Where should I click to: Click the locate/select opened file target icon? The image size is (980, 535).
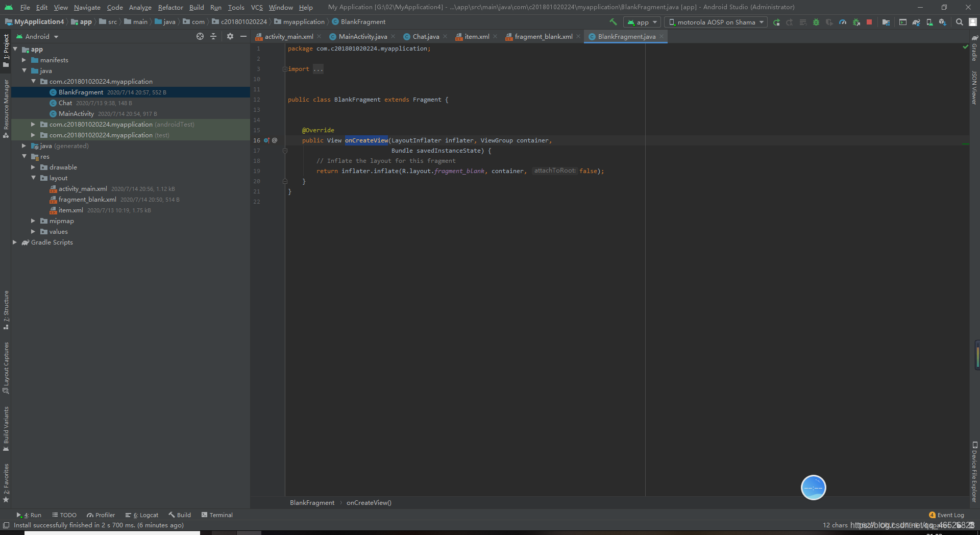(x=200, y=36)
